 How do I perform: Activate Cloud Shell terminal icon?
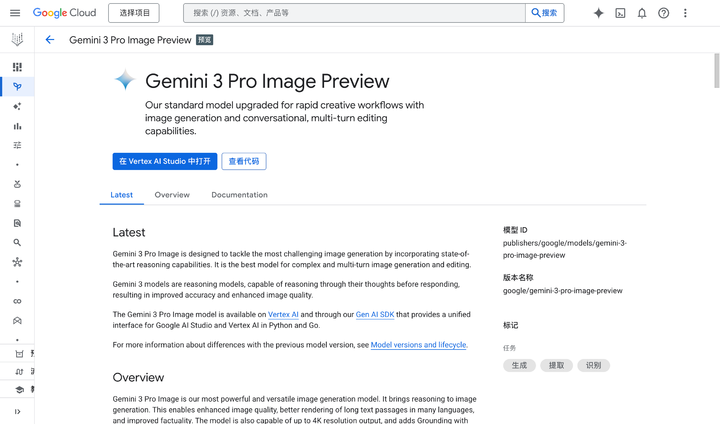point(620,13)
